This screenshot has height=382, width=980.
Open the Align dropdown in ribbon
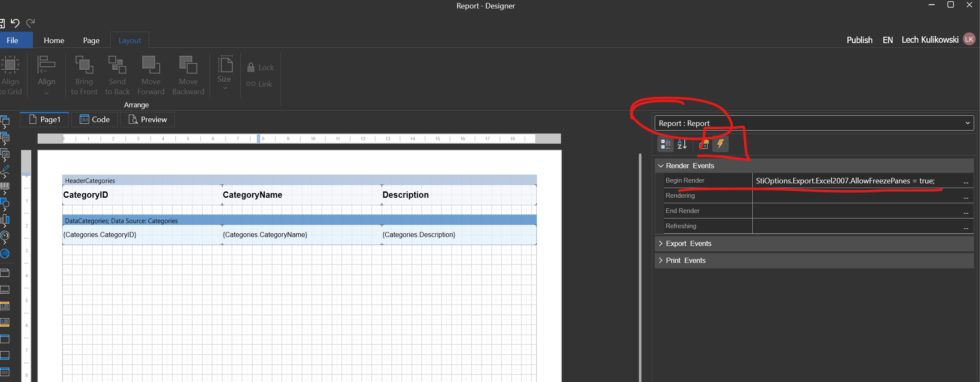coord(46,75)
